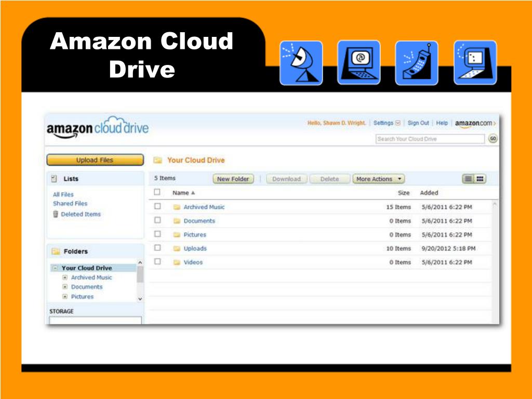Check the Documents row checkbox
This screenshot has width=532, height=399.
(157, 220)
